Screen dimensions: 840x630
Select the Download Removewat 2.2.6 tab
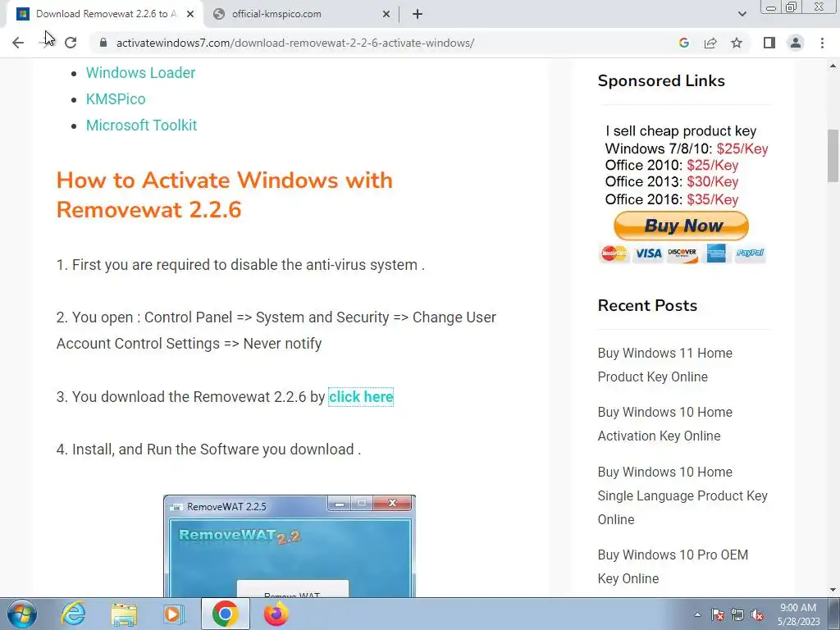point(104,15)
